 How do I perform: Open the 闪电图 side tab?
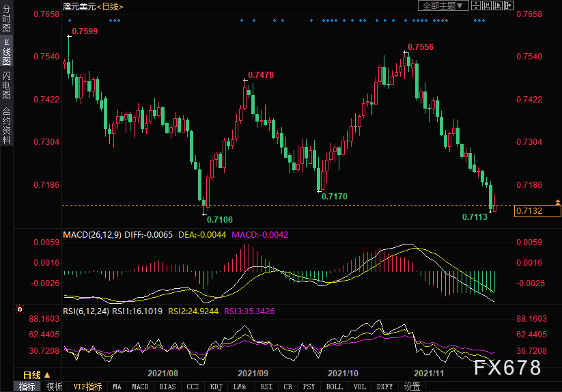(x=6, y=85)
